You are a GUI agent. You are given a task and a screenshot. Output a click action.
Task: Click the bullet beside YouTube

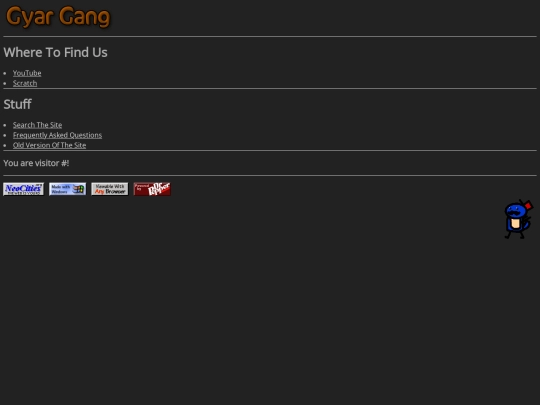click(x=5, y=73)
